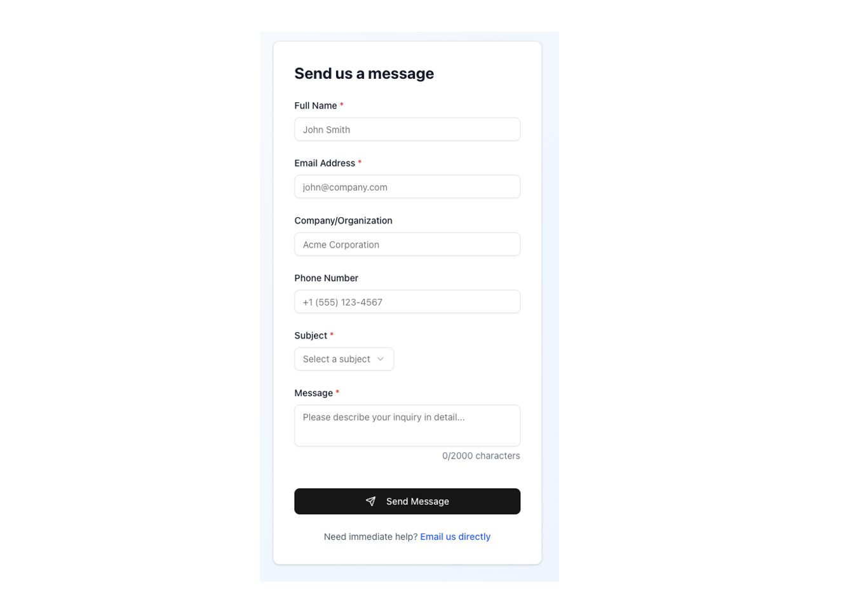
Task: Click inside the Message text area
Action: pyautogui.click(x=407, y=425)
